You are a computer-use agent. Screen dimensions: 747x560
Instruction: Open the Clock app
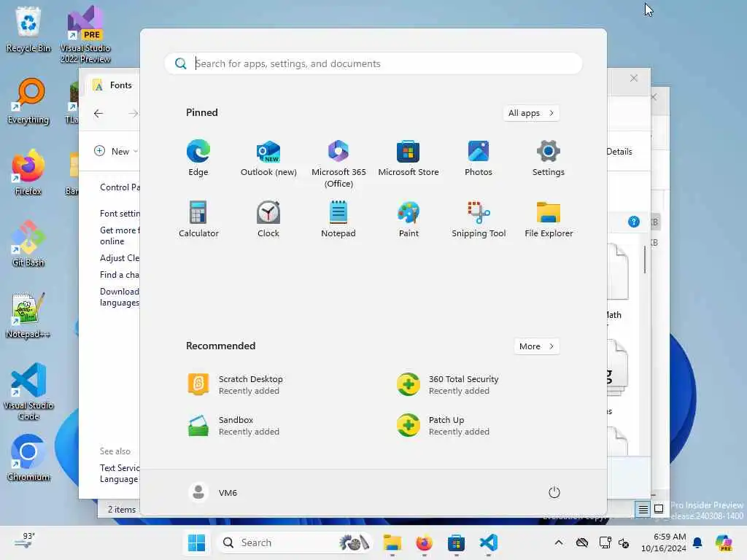268,219
